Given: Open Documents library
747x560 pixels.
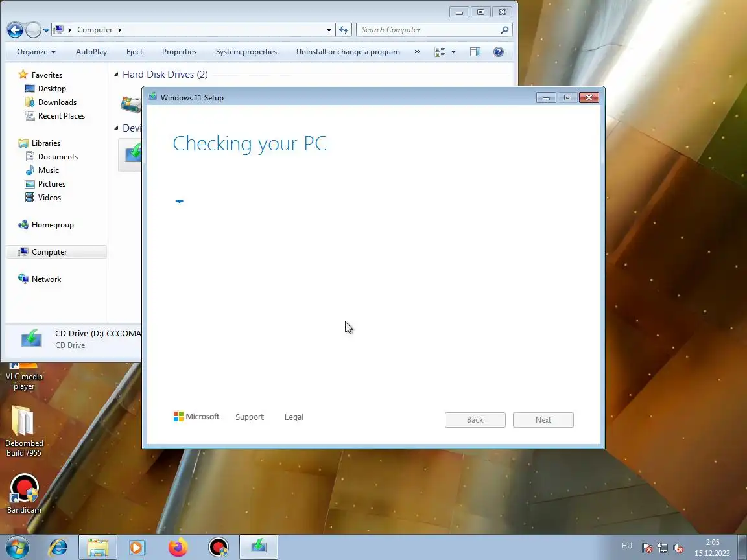Looking at the screenshot, I should pyautogui.click(x=58, y=157).
